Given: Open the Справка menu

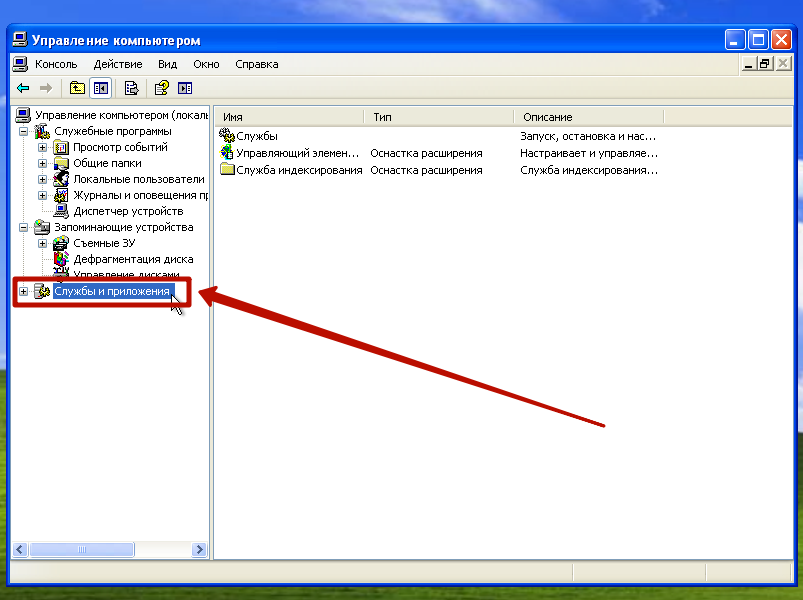Looking at the screenshot, I should click(257, 64).
